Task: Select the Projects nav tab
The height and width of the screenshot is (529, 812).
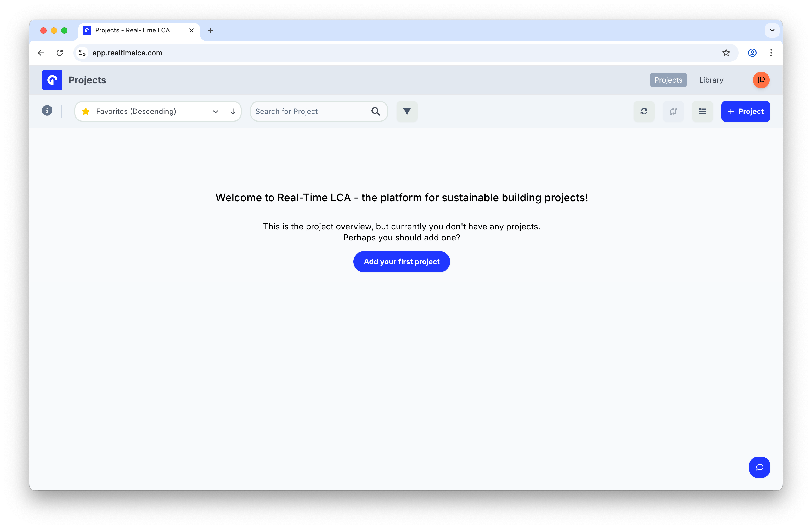Action: [668, 80]
